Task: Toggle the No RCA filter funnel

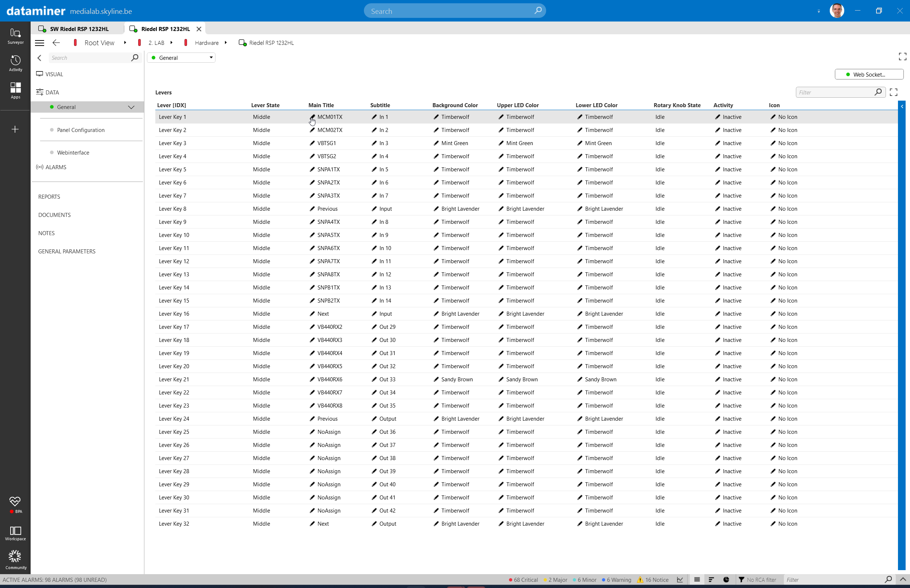Action: pyautogui.click(x=741, y=579)
